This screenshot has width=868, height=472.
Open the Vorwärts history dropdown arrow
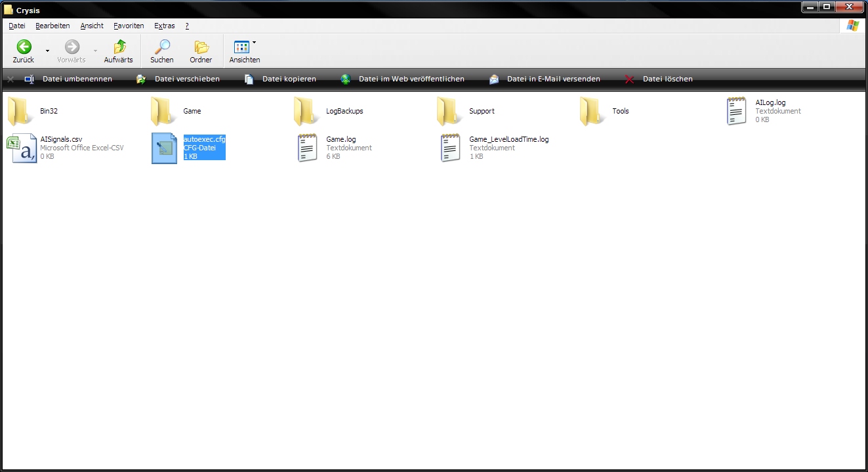coord(95,51)
